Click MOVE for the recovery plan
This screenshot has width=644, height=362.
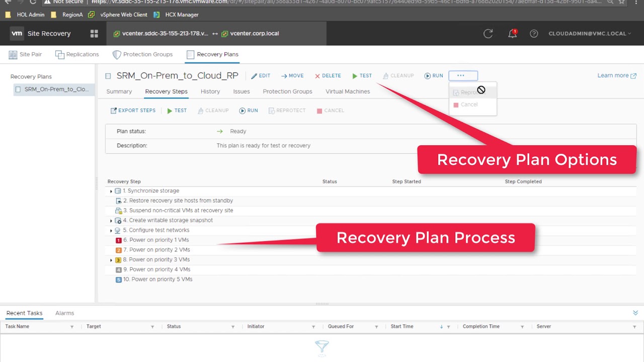tap(292, 76)
